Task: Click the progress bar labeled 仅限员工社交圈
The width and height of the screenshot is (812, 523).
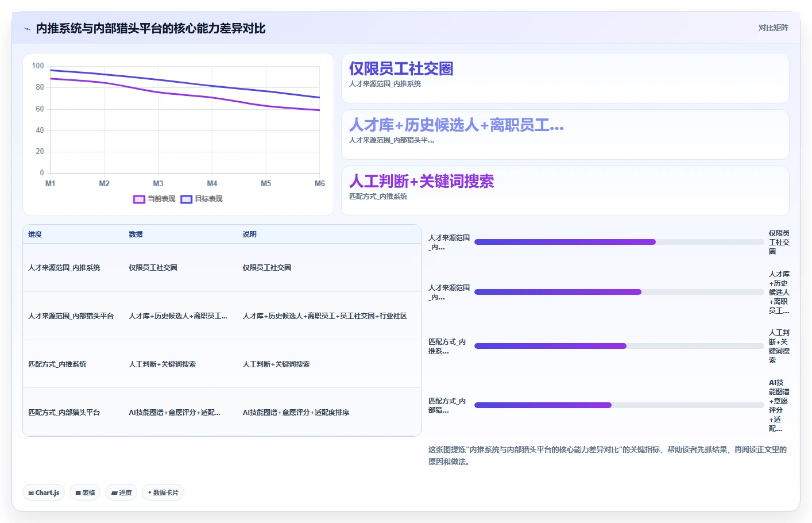Action: [x=619, y=242]
